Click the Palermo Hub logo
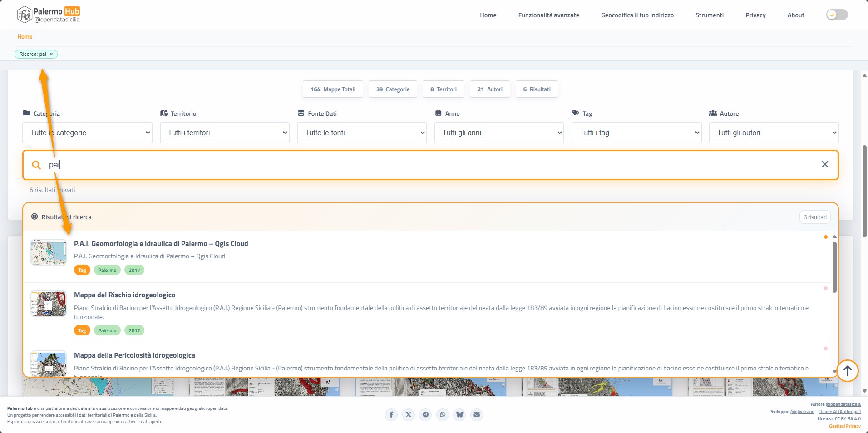Image resolution: width=868 pixels, height=433 pixels. click(x=49, y=15)
